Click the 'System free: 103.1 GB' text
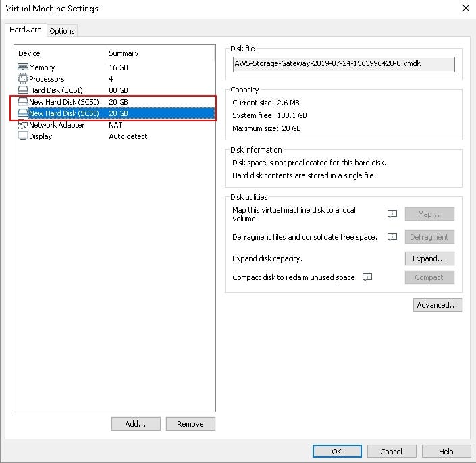Screen dimensions: 476x463 269,115
